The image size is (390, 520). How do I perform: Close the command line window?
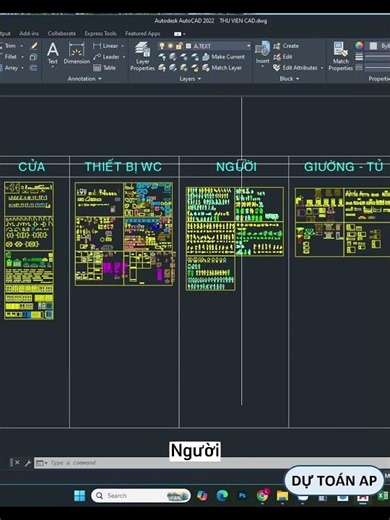click(x=16, y=463)
